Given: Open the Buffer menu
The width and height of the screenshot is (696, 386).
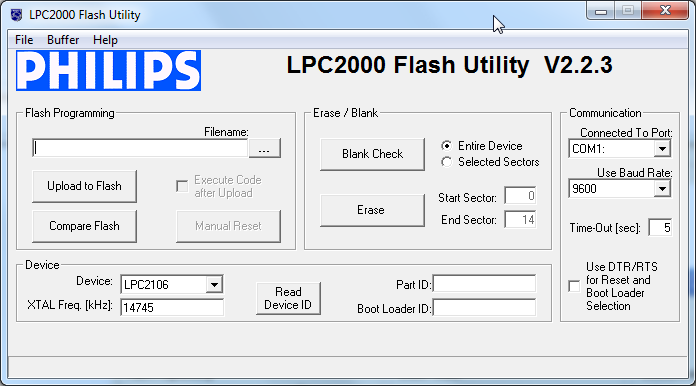Looking at the screenshot, I should (63, 40).
